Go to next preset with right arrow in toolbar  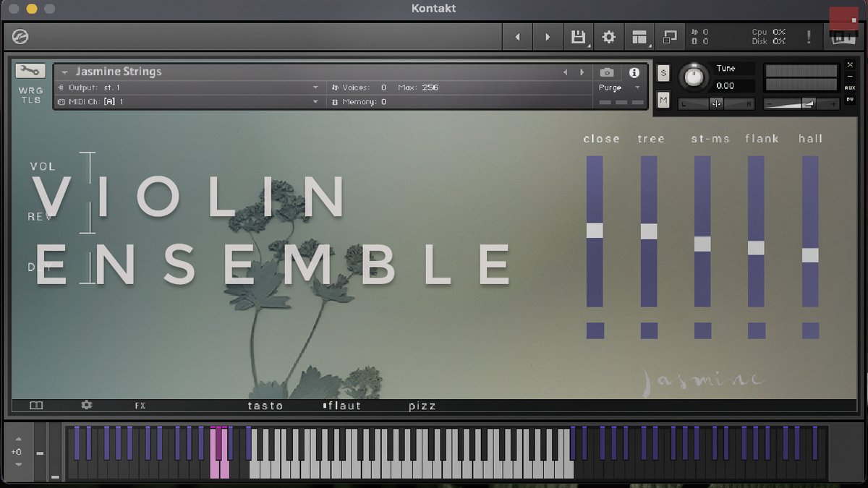[x=547, y=37]
